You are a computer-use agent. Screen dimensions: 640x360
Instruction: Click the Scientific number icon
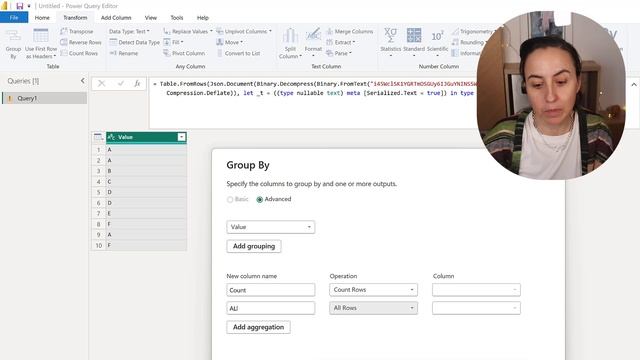point(437,36)
